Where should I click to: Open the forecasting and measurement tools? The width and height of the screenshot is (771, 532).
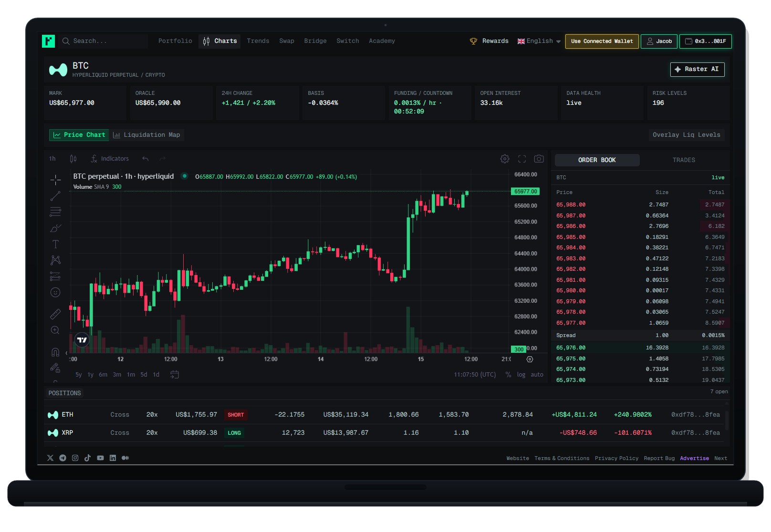[x=55, y=276]
